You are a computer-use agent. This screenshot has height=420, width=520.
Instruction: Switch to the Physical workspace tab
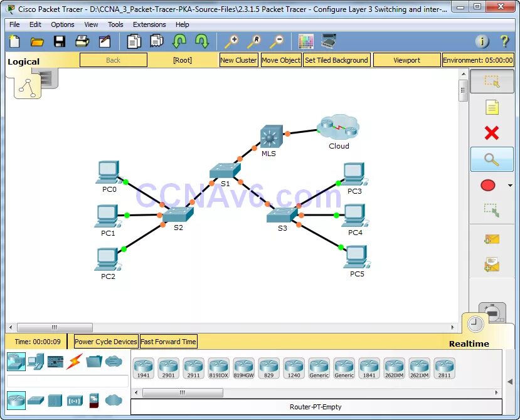click(x=49, y=78)
